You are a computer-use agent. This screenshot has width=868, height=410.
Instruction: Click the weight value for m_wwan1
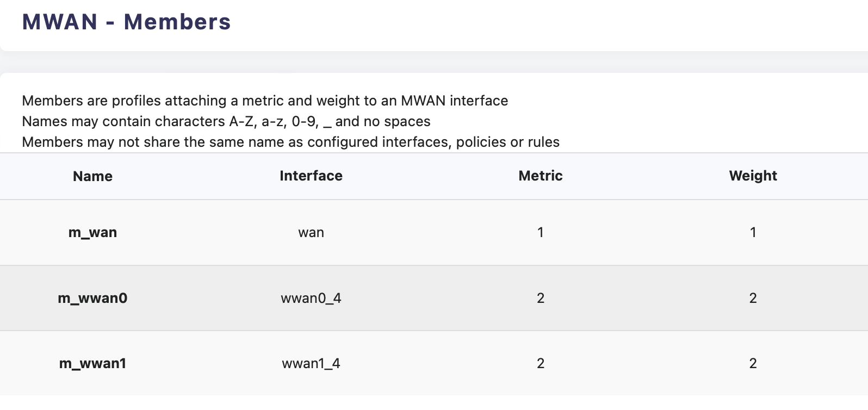tap(753, 363)
